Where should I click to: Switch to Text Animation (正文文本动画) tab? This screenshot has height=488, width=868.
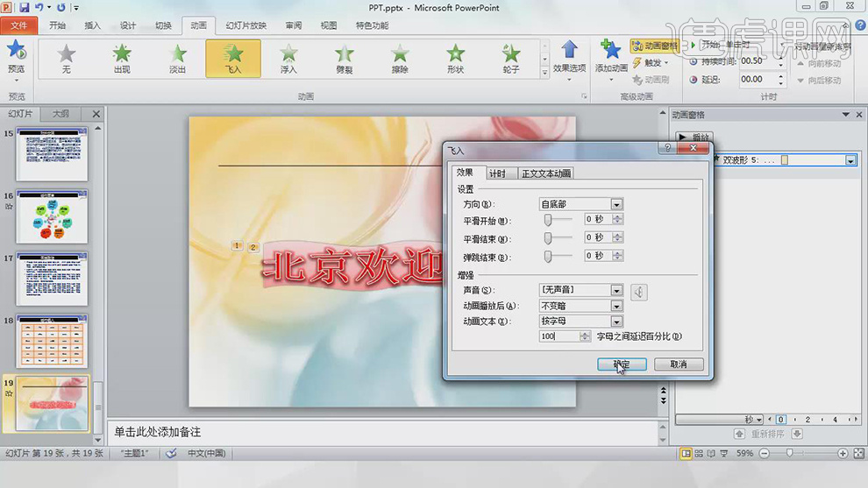pyautogui.click(x=546, y=173)
